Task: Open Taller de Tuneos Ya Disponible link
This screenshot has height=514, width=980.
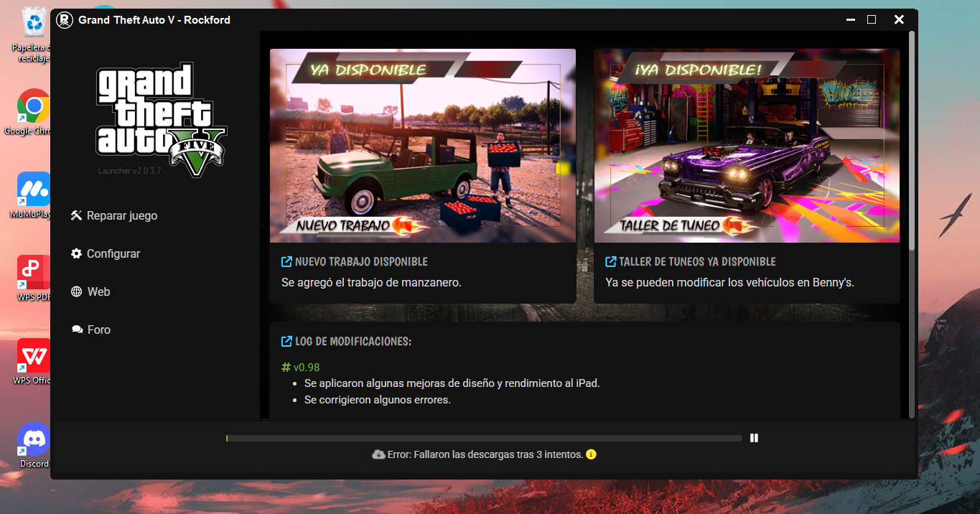Action: [x=697, y=262]
